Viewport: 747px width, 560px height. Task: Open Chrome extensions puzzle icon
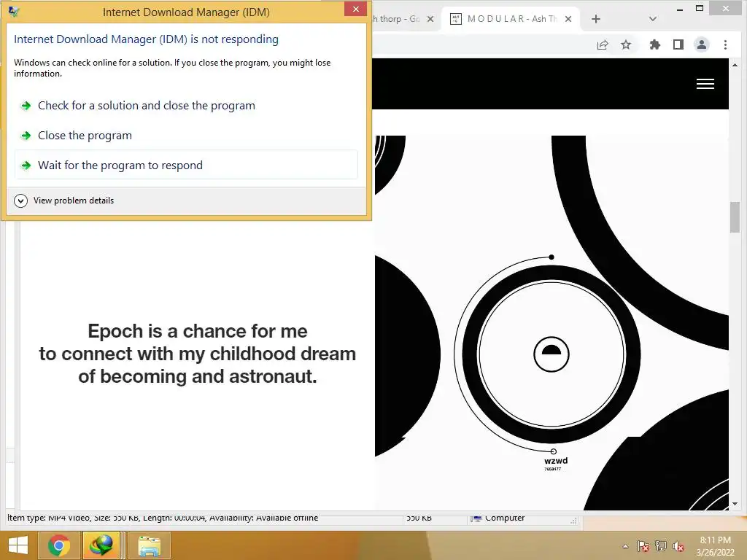[x=655, y=44]
